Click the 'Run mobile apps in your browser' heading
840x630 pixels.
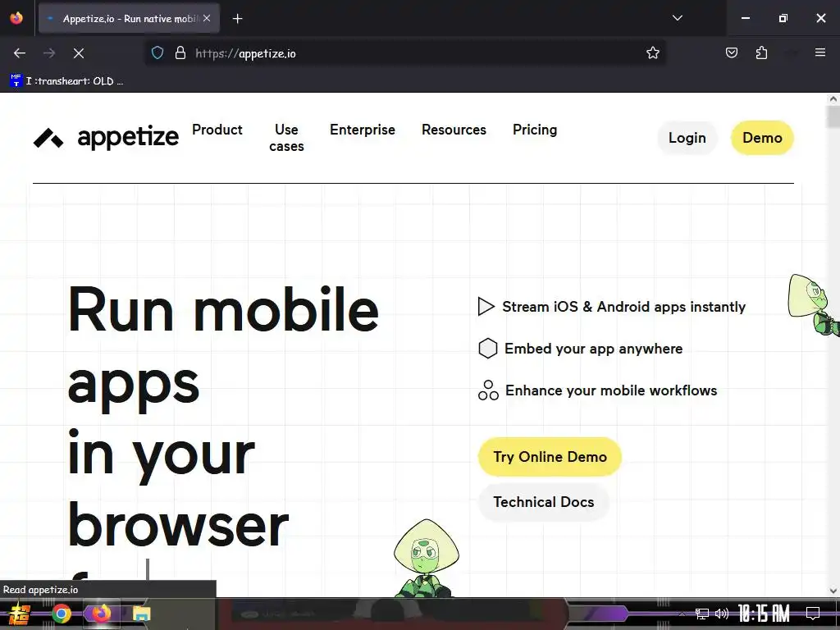(223, 418)
